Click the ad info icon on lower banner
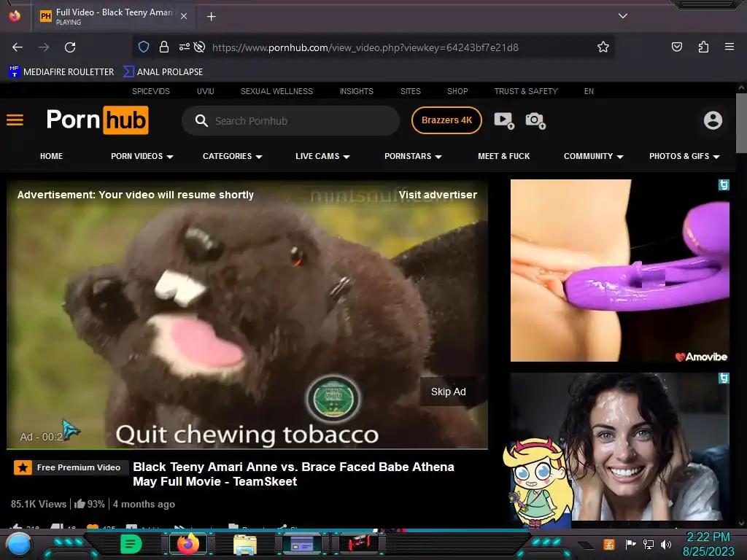Screen dimensions: 747x560 click(723, 378)
